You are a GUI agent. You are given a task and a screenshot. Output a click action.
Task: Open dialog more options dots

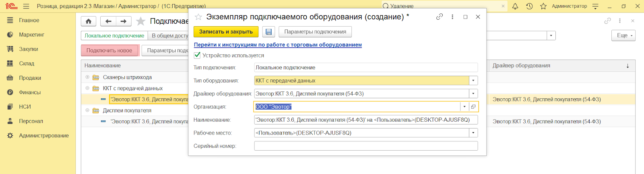[452, 17]
